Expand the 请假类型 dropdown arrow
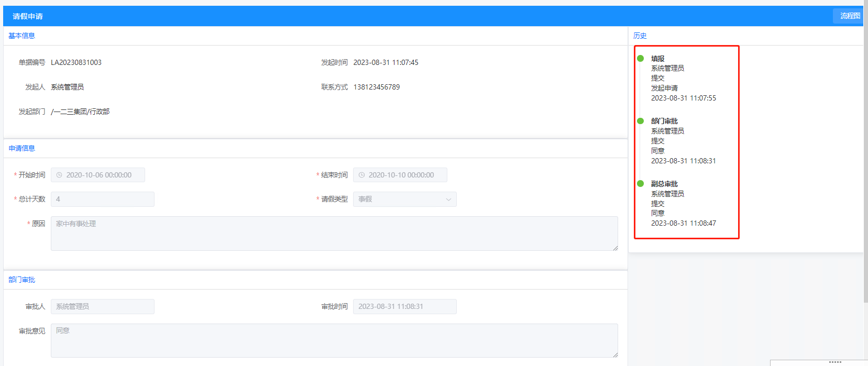868x366 pixels. [448, 199]
